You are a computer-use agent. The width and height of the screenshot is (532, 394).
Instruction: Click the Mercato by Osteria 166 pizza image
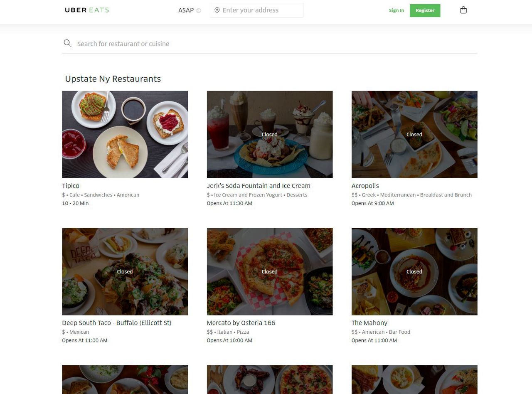(x=269, y=271)
